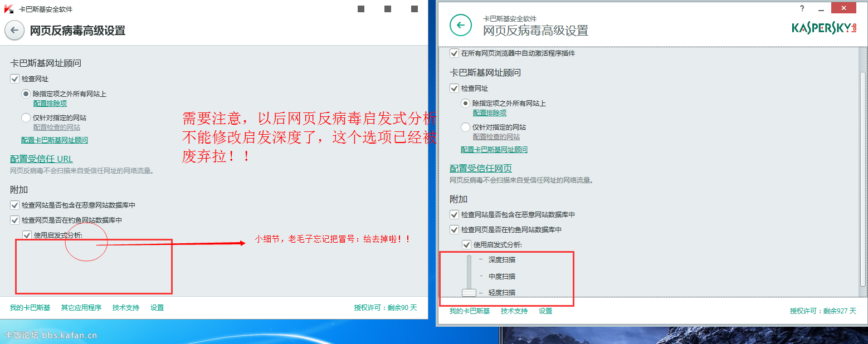The height and width of the screenshot is (344, 868).
Task: Open 设置 in right window footer
Action: pos(545,311)
